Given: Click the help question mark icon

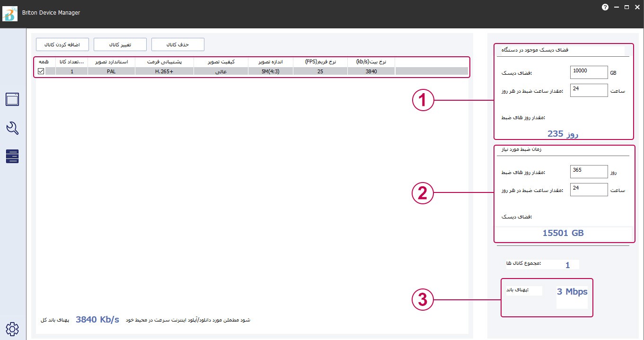Looking at the screenshot, I should pos(605,8).
